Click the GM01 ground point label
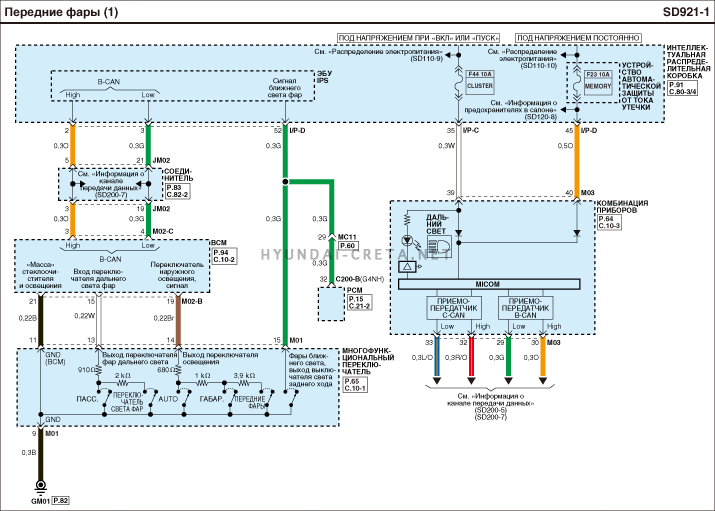 [x=40, y=501]
